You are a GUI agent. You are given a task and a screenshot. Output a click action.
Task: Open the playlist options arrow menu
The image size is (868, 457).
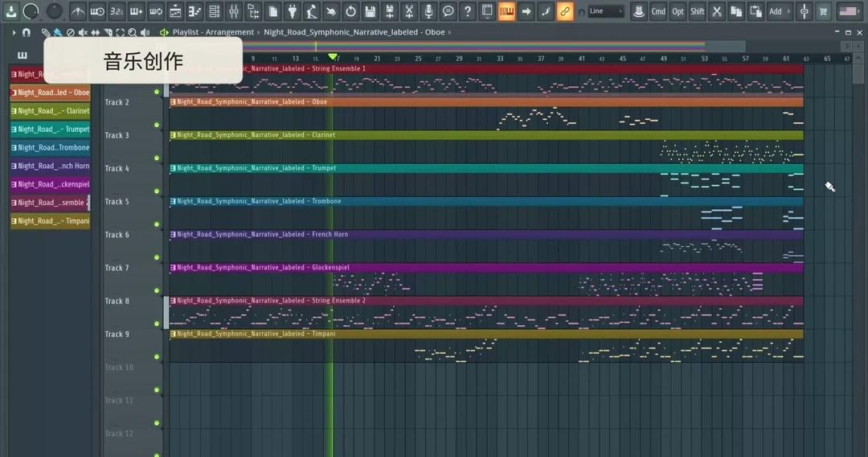14,33
